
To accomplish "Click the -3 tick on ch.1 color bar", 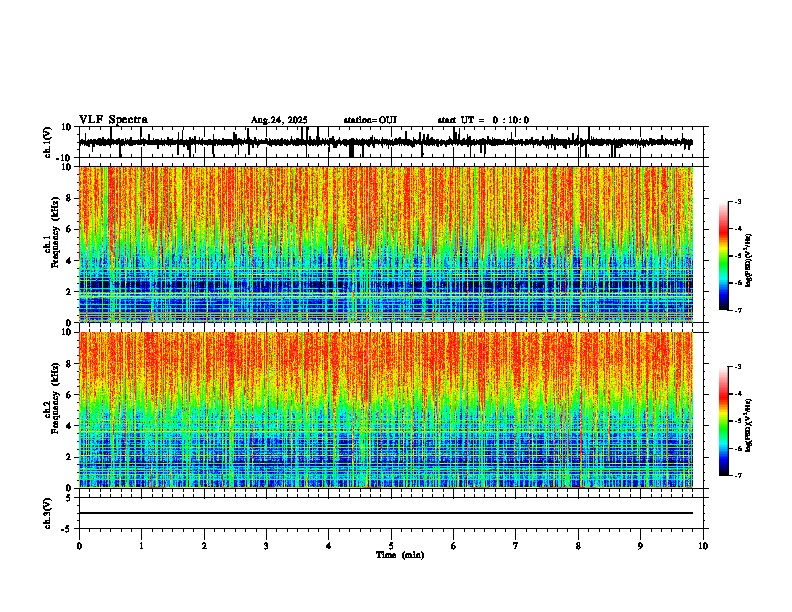I will coord(737,202).
